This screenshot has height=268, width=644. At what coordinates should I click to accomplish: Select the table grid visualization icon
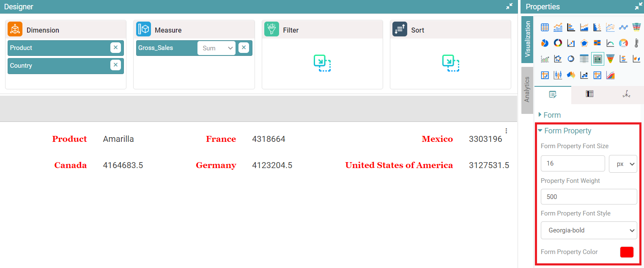coord(545,28)
